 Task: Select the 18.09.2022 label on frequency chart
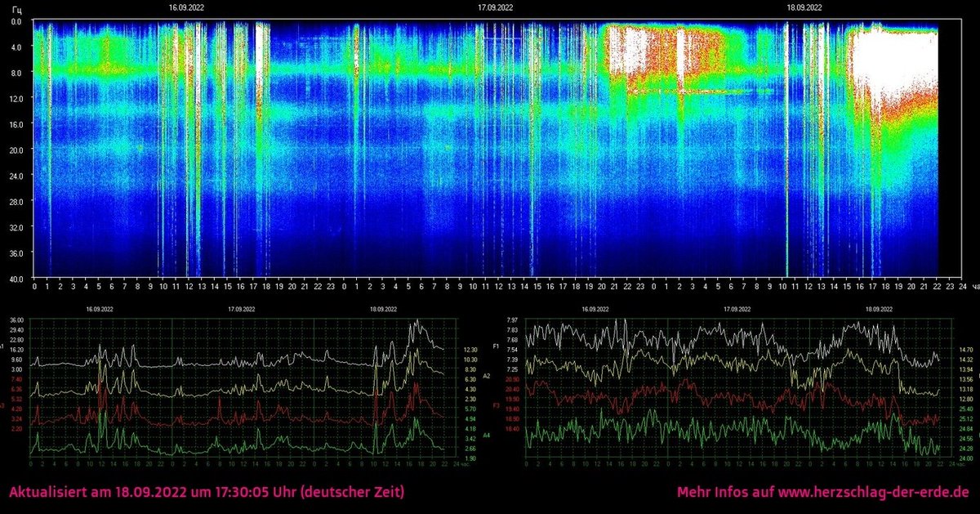pyautogui.click(x=878, y=311)
